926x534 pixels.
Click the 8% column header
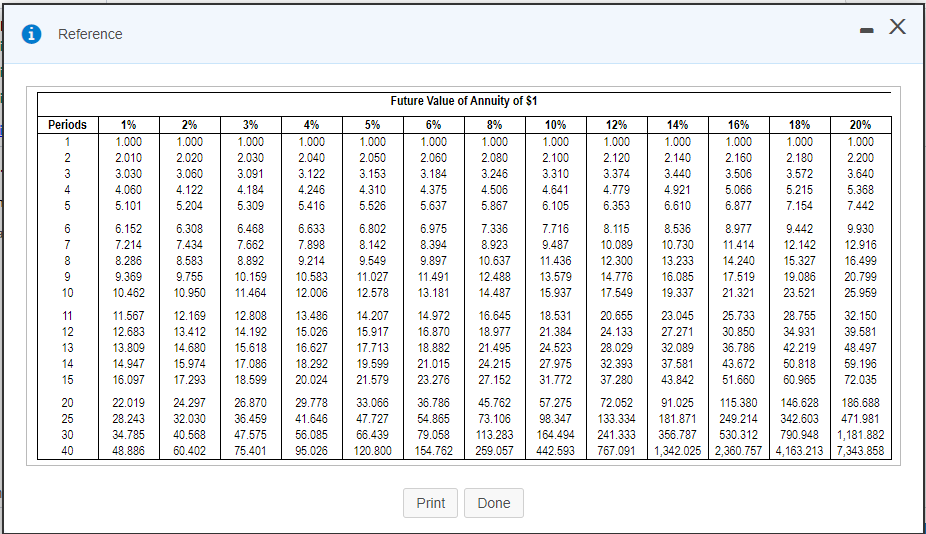point(494,125)
